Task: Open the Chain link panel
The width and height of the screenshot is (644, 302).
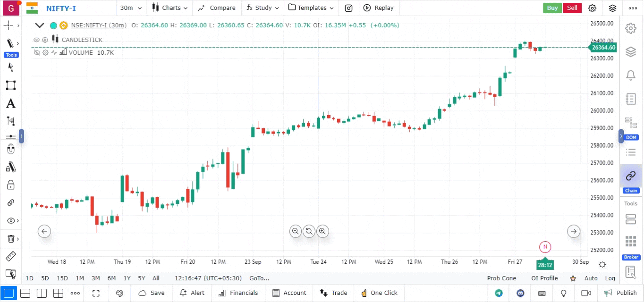Action: coord(631,176)
